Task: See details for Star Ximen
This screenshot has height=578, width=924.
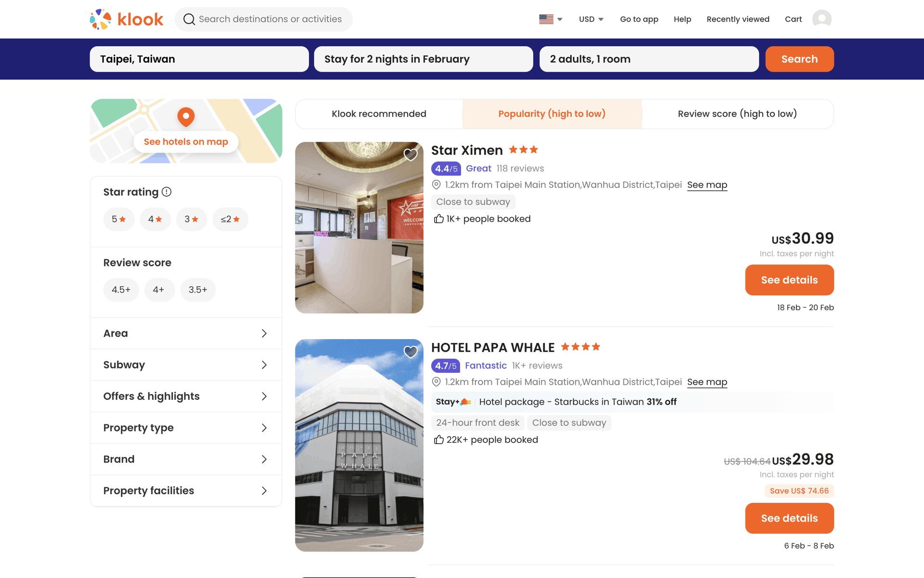Action: (789, 280)
